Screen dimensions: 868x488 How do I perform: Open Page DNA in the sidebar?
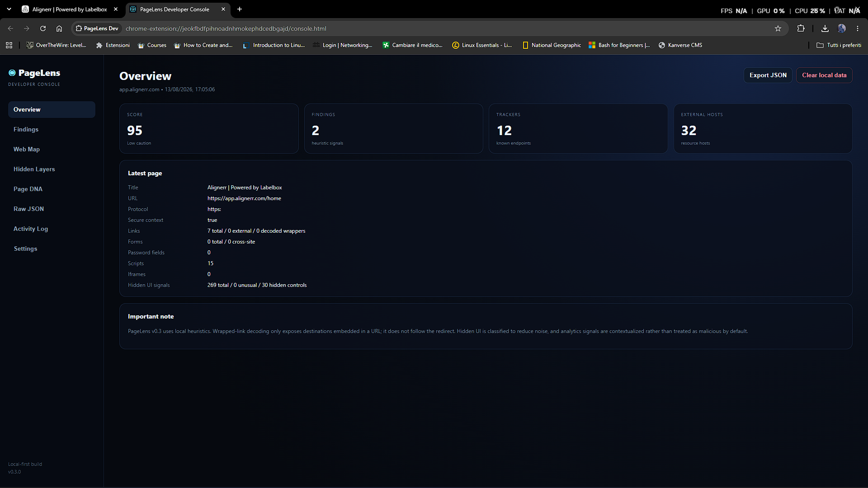click(x=52, y=189)
